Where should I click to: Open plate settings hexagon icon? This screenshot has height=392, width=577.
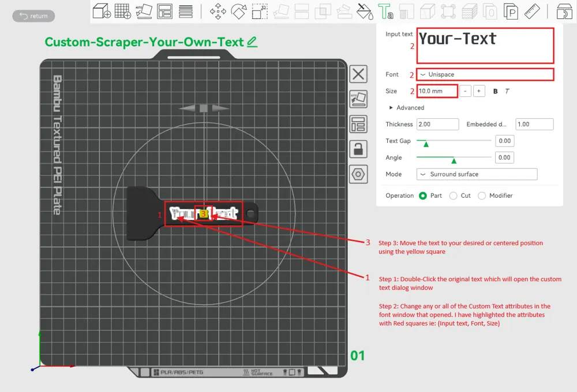[358, 174]
